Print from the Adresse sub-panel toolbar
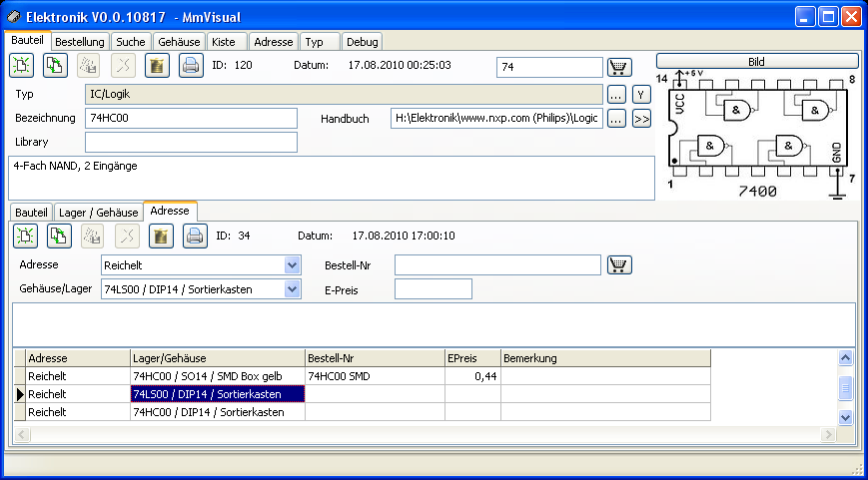Screen dimensions: 868x480 pyautogui.click(x=195, y=237)
